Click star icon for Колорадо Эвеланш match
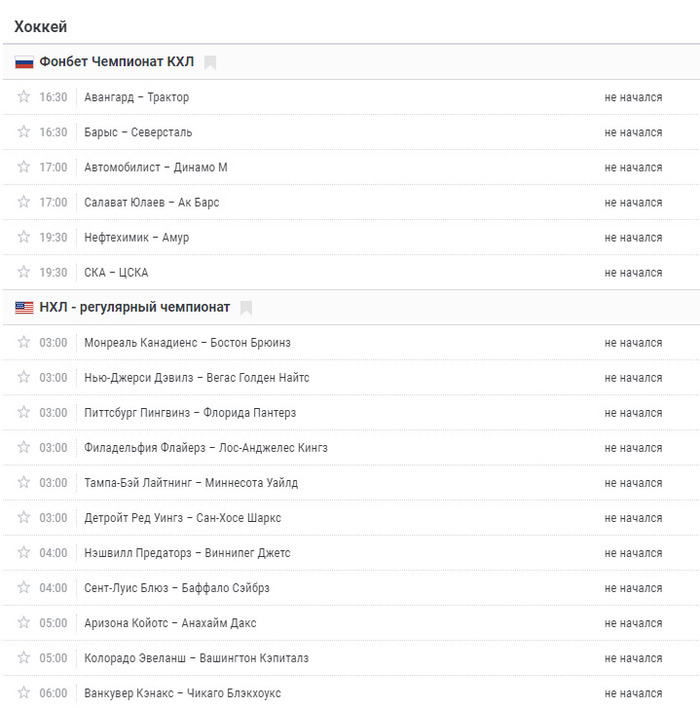Image resolution: width=700 pixels, height=708 pixels. [23, 658]
